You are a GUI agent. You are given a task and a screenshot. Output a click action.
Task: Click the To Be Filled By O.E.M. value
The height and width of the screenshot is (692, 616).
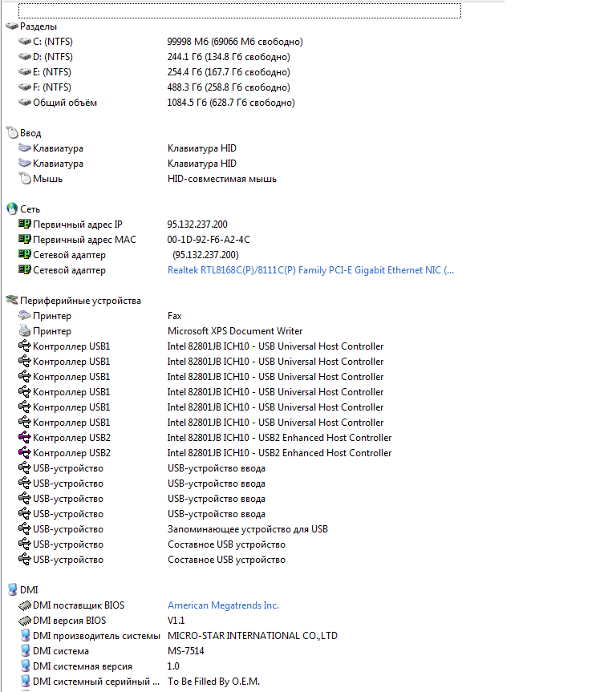tap(213, 682)
